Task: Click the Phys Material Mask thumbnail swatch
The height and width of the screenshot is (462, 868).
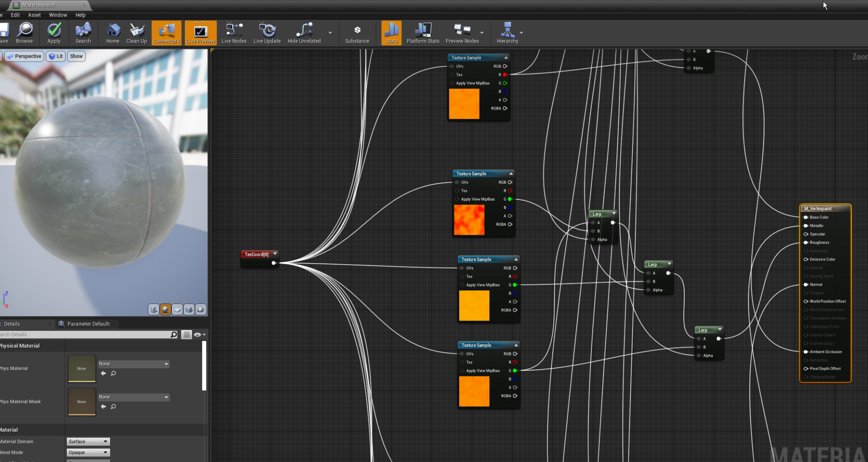Action: click(x=82, y=402)
